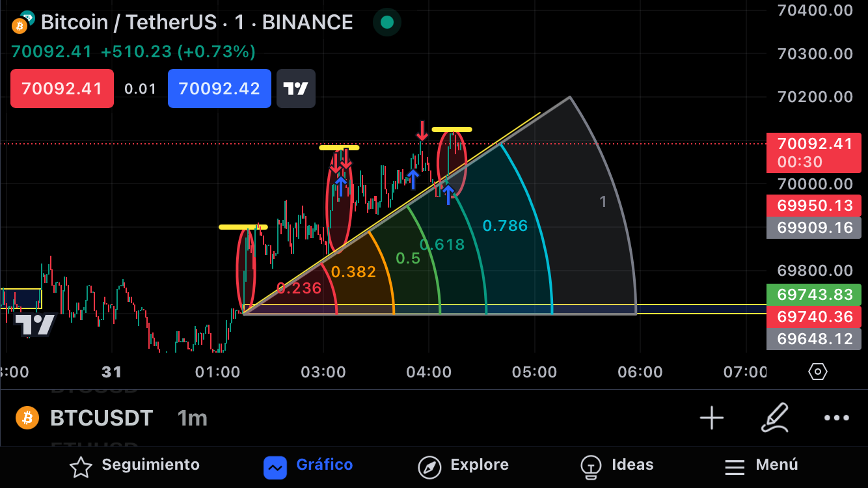Switch to the Gráfico tab
The height and width of the screenshot is (488, 868).
coord(308,465)
